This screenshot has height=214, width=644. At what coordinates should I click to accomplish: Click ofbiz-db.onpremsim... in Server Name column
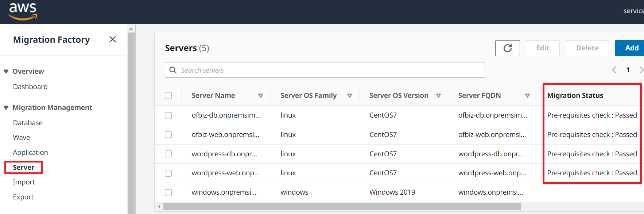pyautogui.click(x=226, y=115)
